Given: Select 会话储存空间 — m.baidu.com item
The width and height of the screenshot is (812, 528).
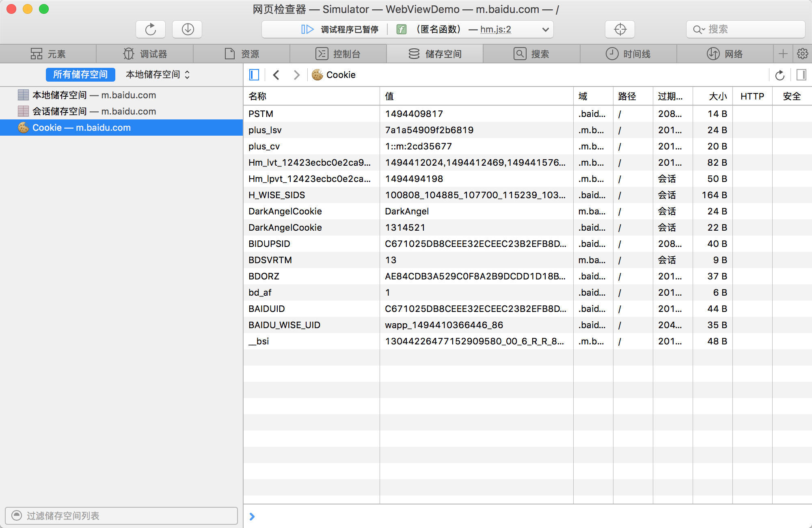Looking at the screenshot, I should tap(94, 111).
